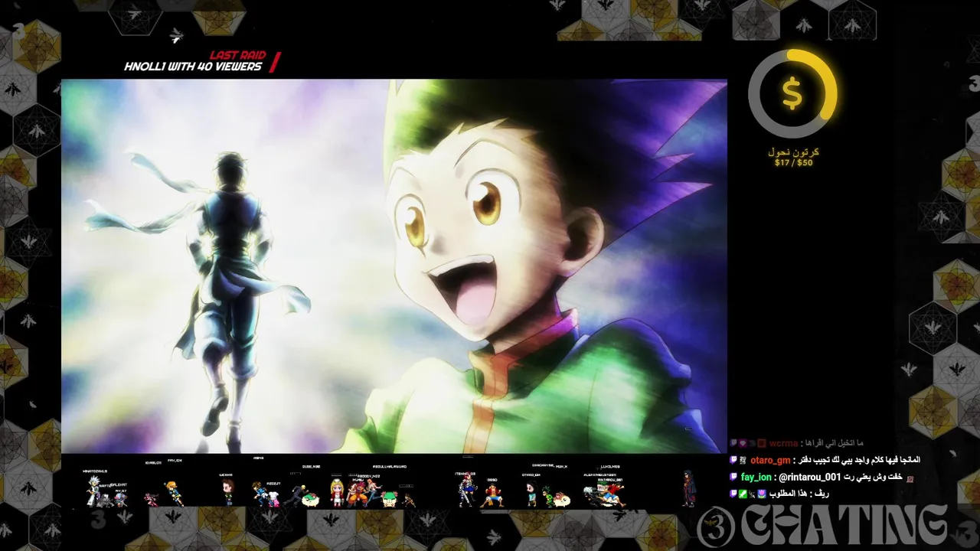This screenshot has height=551, width=980.
Task: Click the blonde nurse avatar in pink
Action: (x=337, y=493)
